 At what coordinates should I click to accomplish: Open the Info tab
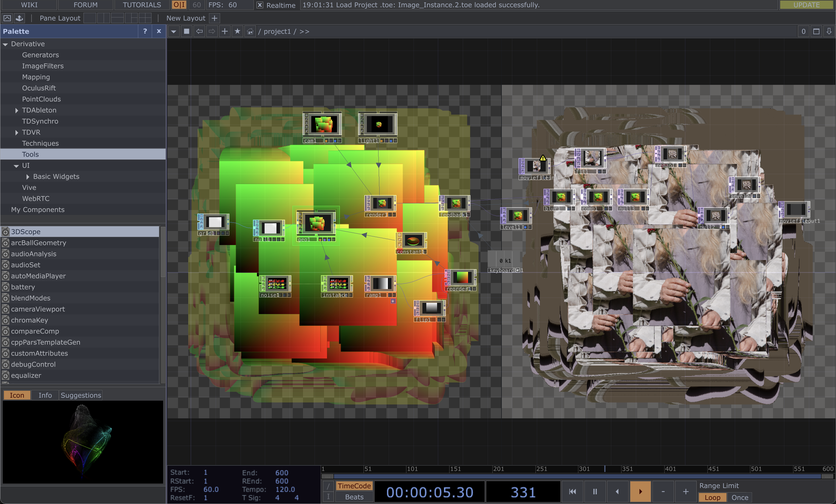point(45,395)
